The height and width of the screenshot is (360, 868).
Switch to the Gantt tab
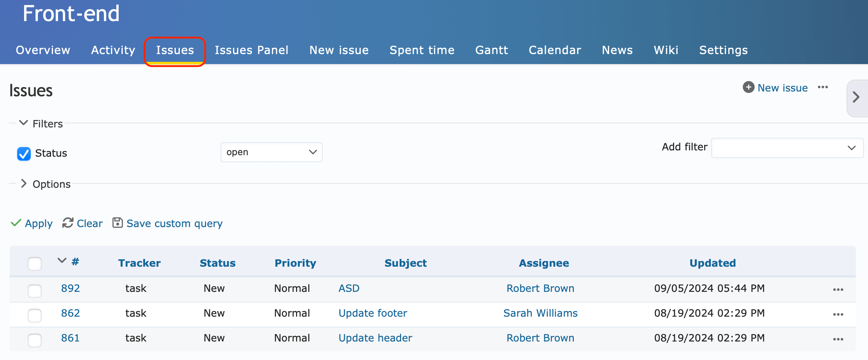[491, 50]
